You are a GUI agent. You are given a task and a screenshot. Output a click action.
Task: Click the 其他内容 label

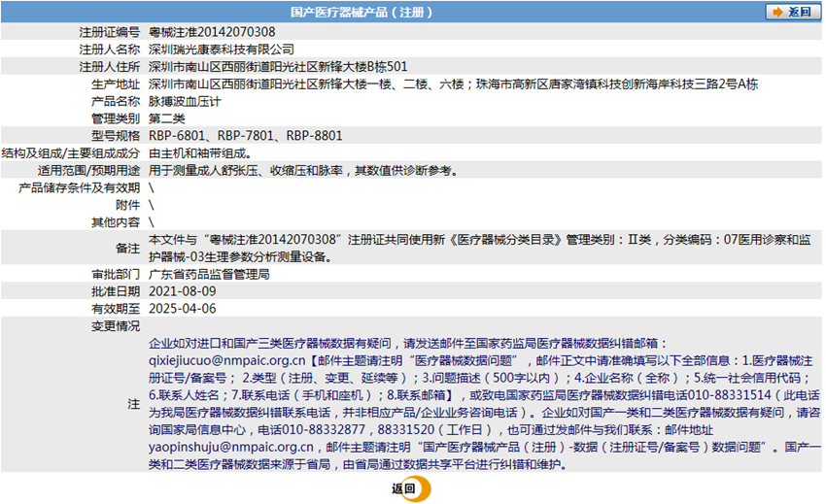click(116, 222)
